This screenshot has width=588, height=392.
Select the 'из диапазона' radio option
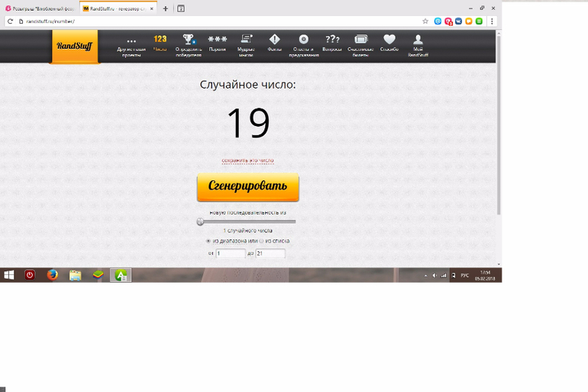tap(208, 241)
